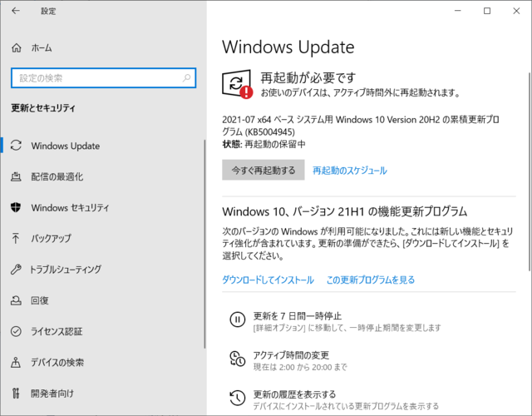Open the ホーム menu item
This screenshot has height=416, width=532.
(x=42, y=48)
